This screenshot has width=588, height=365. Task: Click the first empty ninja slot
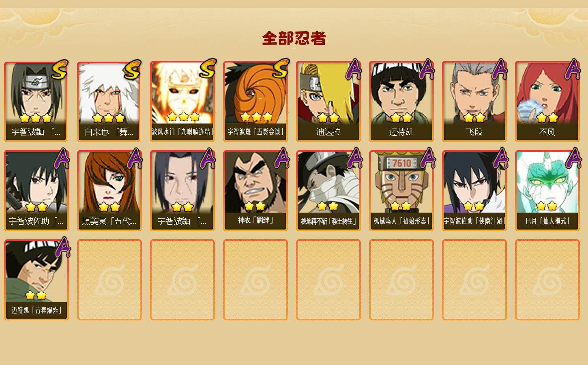109,280
